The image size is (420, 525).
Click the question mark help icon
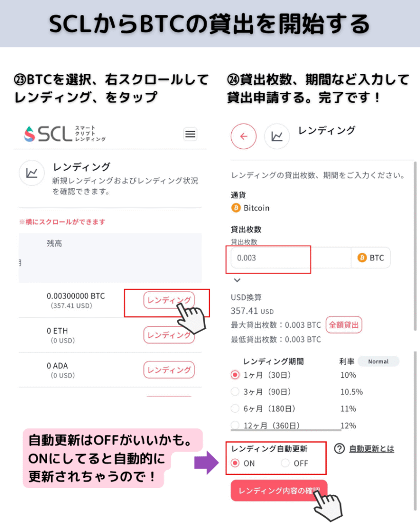pos(339,449)
